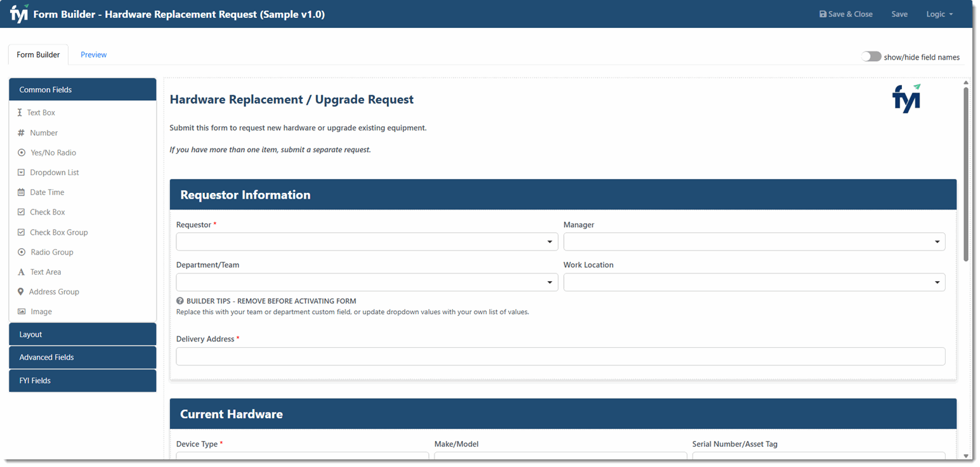Click the form canvas vertical scrollbar

[x=966, y=174]
